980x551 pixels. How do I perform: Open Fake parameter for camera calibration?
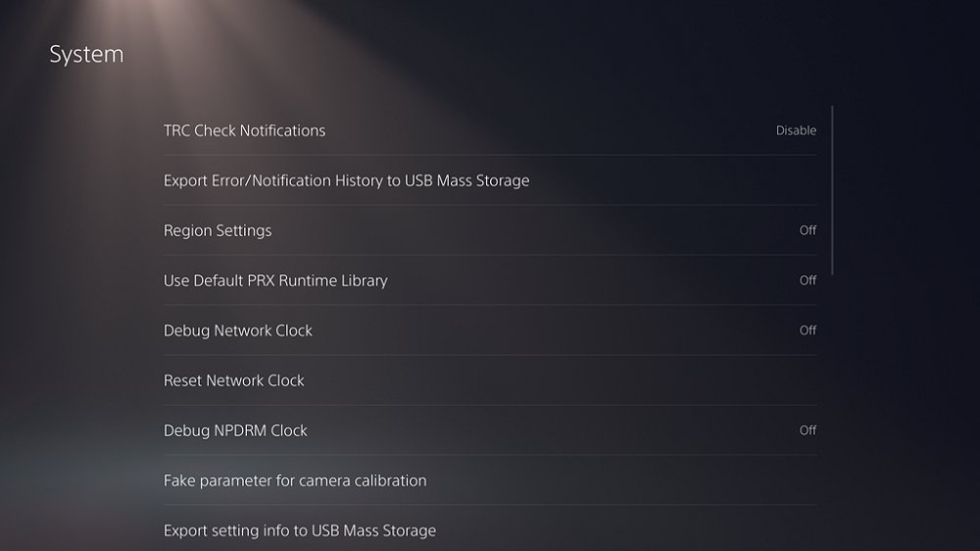coord(295,480)
